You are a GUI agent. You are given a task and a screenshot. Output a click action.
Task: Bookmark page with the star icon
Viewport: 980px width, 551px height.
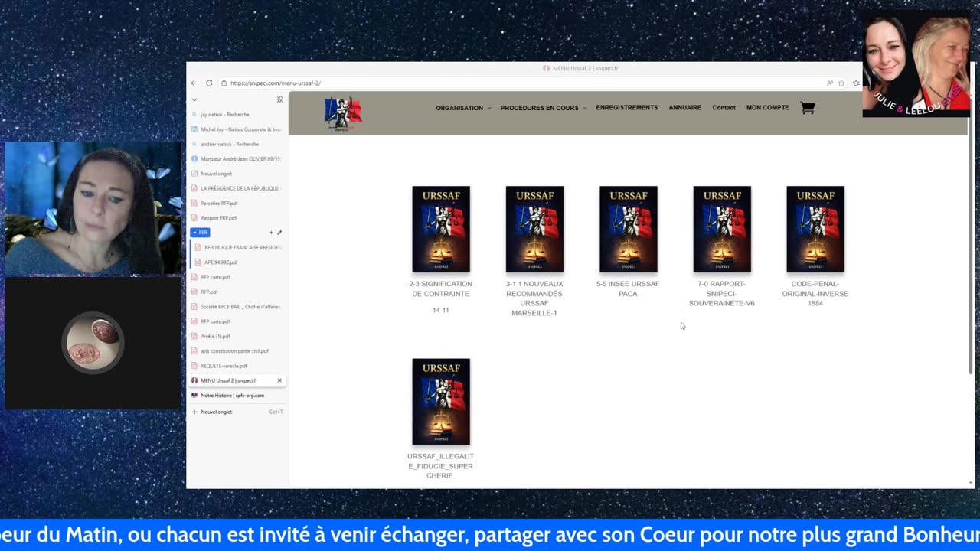841,83
